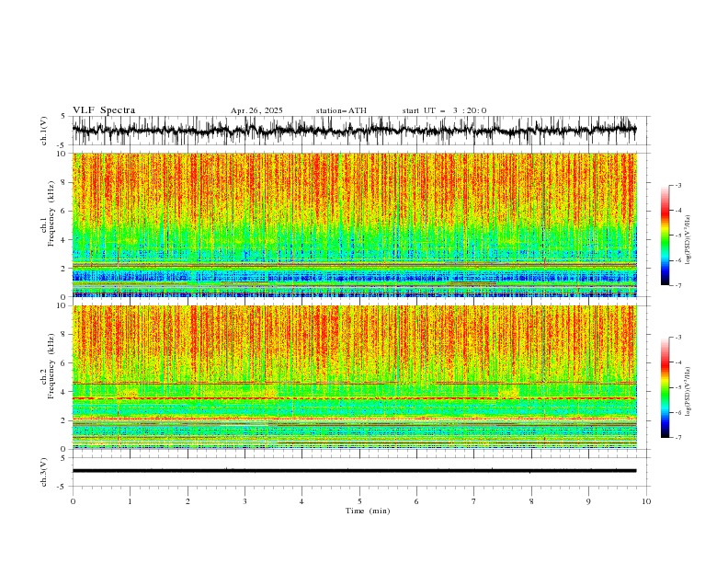Click the "ch.1(V)" waveform axis label

[x=44, y=131]
